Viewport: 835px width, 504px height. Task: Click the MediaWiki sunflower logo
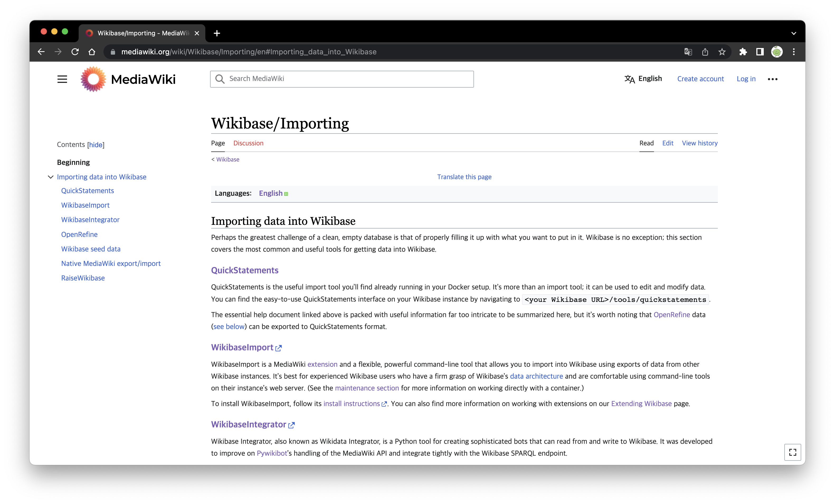click(92, 79)
